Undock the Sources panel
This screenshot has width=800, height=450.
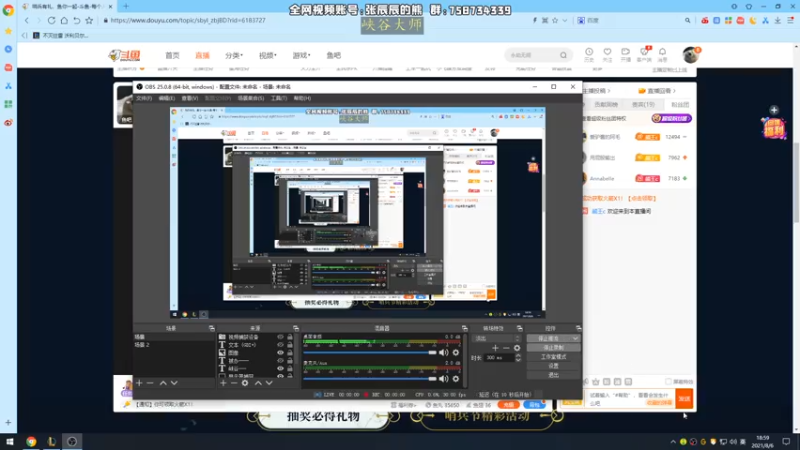point(295,329)
